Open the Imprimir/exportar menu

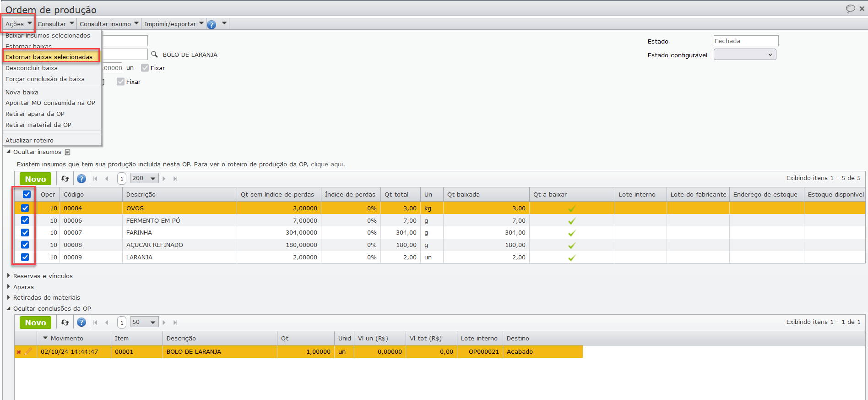(174, 24)
